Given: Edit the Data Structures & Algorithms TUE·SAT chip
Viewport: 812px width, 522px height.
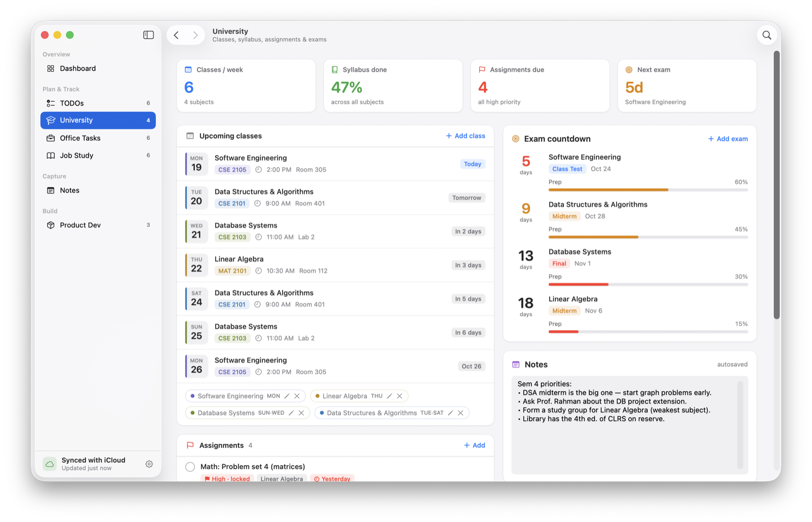Looking at the screenshot, I should (x=450, y=413).
